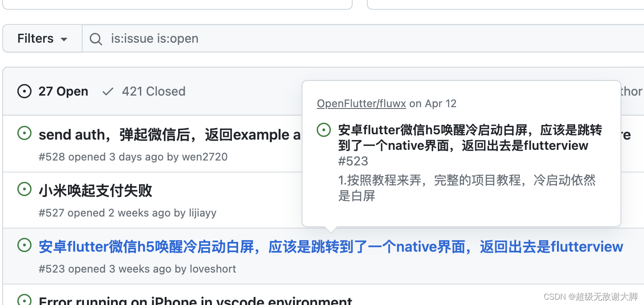The image size is (644, 305).
Task: Click the green open-issue icon for issue #528
Action: (24, 133)
